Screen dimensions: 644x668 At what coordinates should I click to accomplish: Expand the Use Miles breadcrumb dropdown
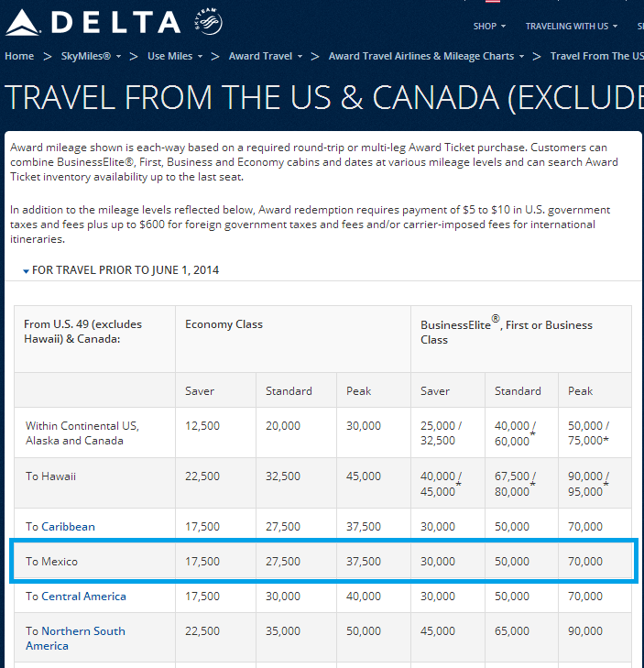coord(200,57)
